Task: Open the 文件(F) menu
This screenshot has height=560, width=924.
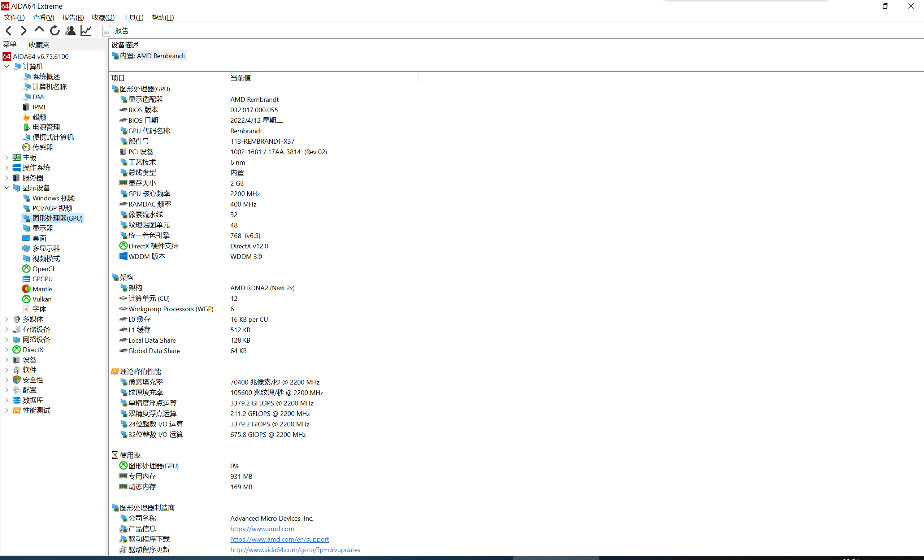Action: click(x=14, y=17)
